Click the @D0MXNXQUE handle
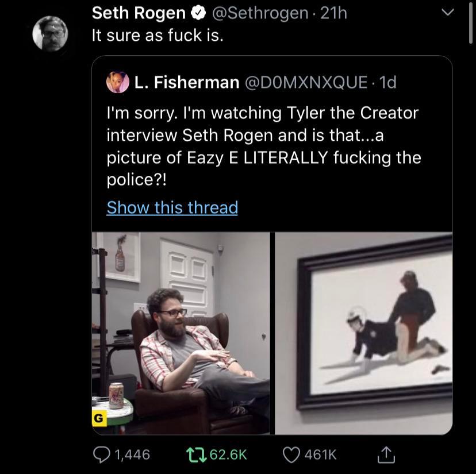This screenshot has width=476, height=474. (306, 83)
